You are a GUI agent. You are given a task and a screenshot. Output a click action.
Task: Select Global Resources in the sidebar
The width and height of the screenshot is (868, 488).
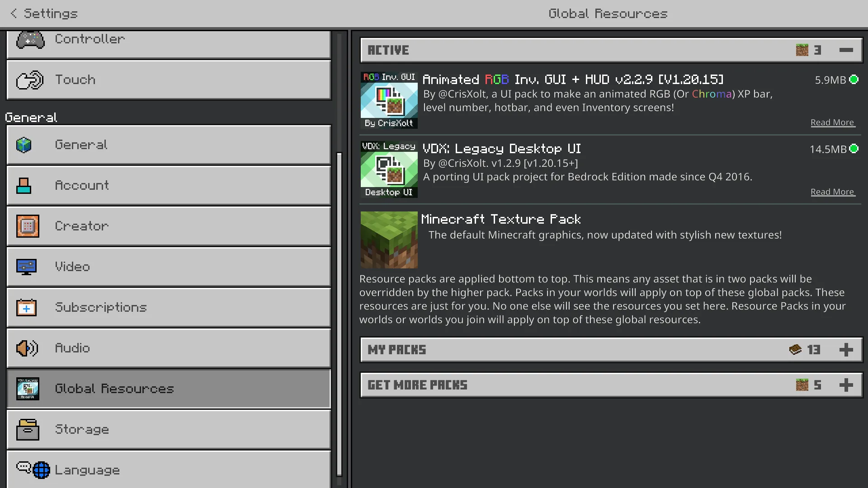pyautogui.click(x=169, y=389)
